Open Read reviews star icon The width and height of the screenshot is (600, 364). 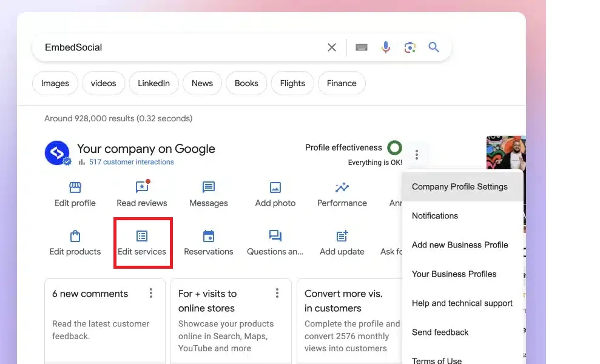[142, 187]
